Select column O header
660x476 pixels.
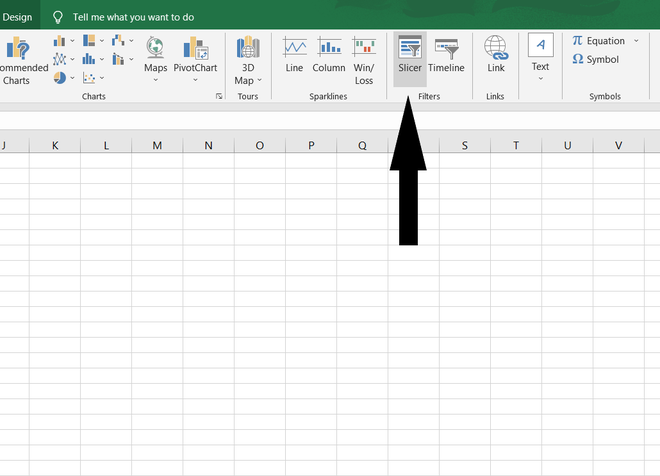click(x=260, y=146)
